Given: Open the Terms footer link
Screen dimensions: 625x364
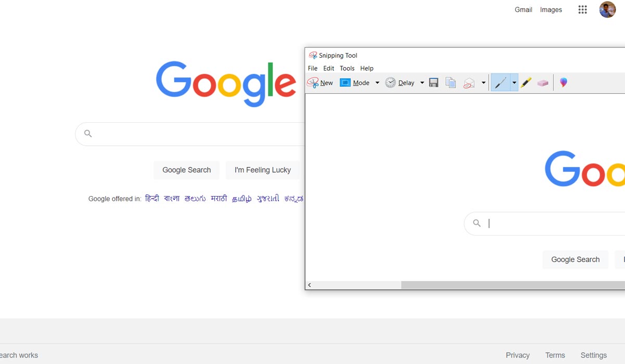Looking at the screenshot, I should (x=555, y=355).
